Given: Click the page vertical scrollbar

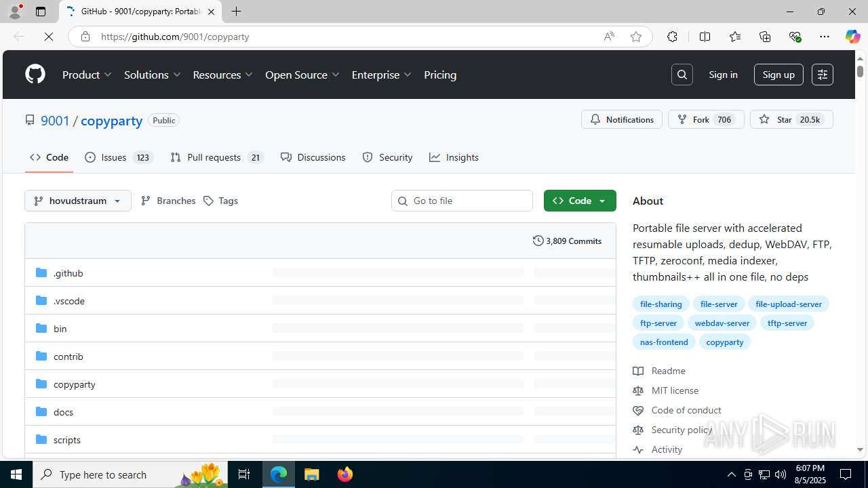Looking at the screenshot, I should tap(860, 254).
